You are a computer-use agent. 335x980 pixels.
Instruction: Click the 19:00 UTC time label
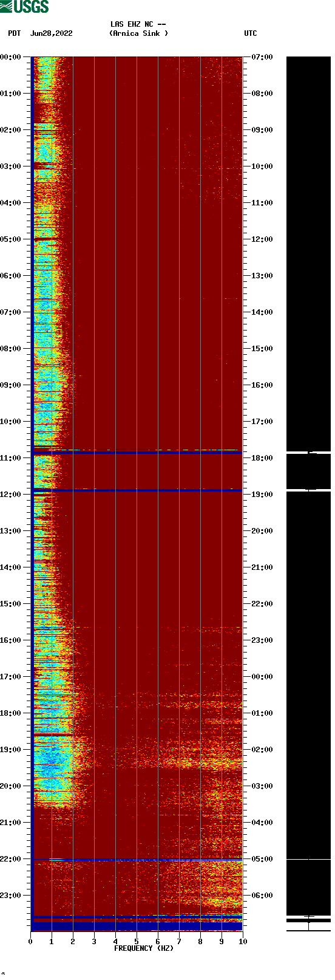coord(262,495)
